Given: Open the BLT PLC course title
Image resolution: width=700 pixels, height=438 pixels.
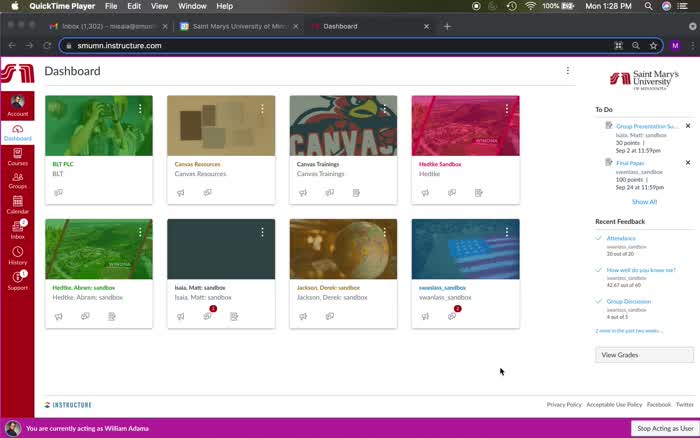Looking at the screenshot, I should click(63, 164).
